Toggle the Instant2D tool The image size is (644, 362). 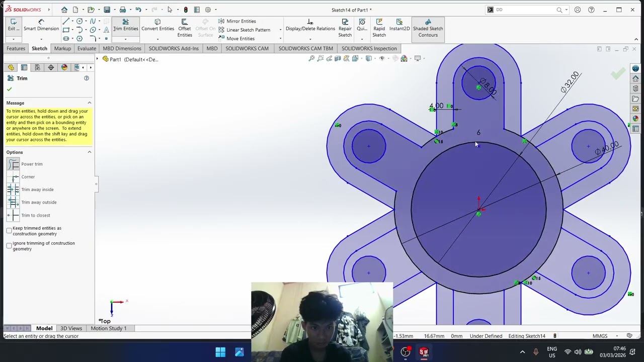point(399,25)
